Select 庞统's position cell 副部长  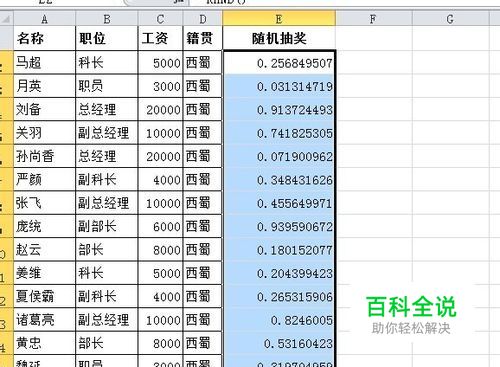pyautogui.click(x=107, y=226)
